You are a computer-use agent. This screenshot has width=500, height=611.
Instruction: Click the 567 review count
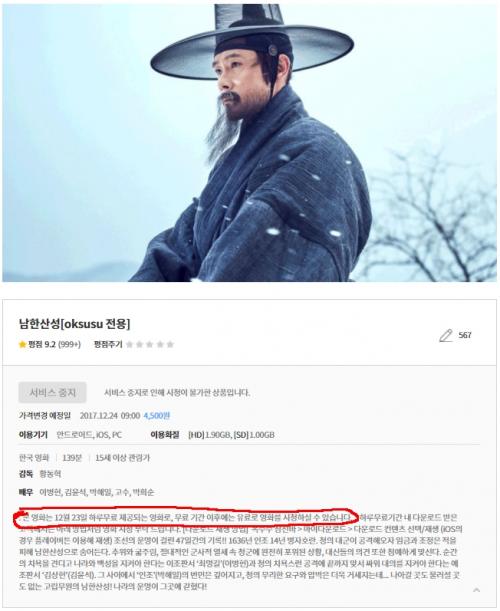465,335
